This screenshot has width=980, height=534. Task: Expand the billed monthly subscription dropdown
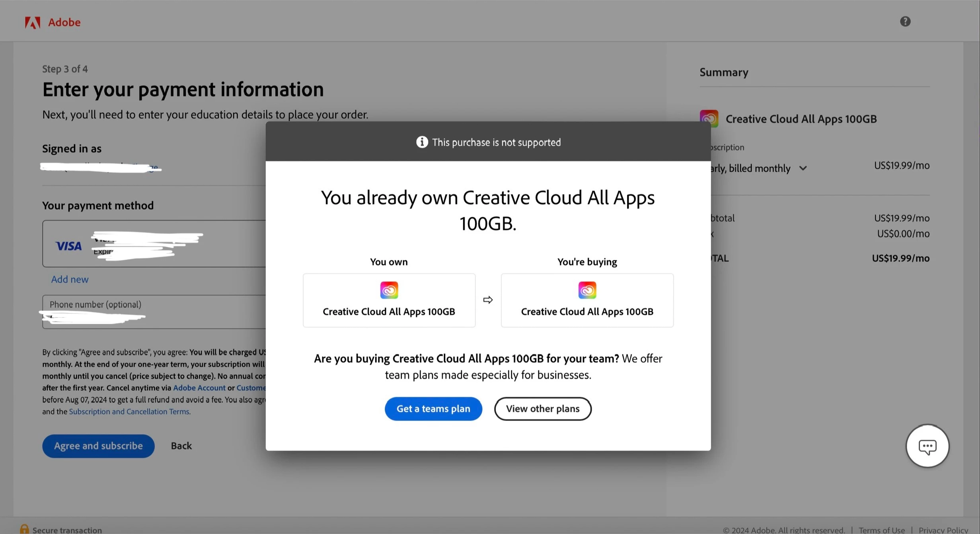[x=803, y=168]
